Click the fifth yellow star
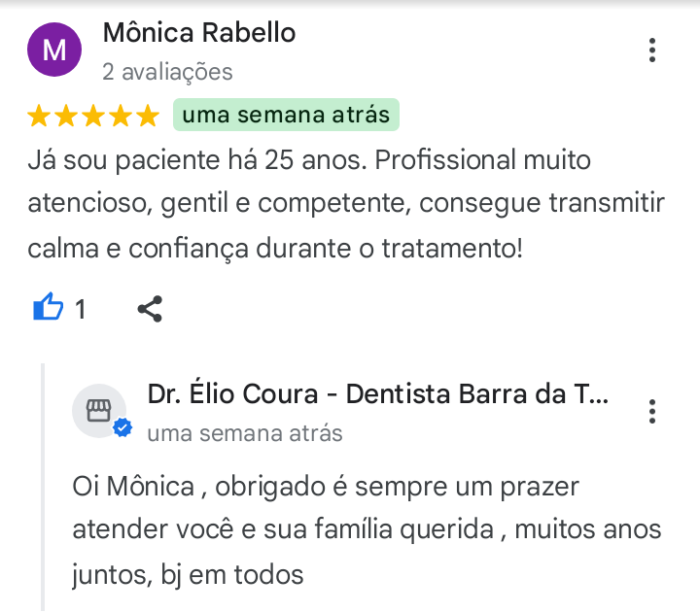This screenshot has width=700, height=612. click(148, 116)
